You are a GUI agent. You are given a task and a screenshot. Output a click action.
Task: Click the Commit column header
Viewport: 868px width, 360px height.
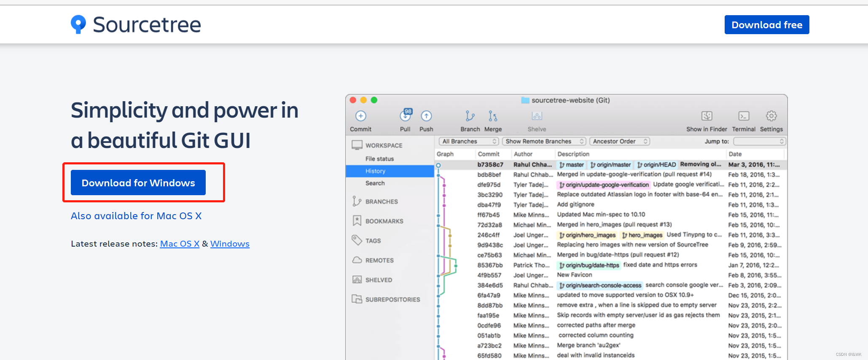(489, 154)
